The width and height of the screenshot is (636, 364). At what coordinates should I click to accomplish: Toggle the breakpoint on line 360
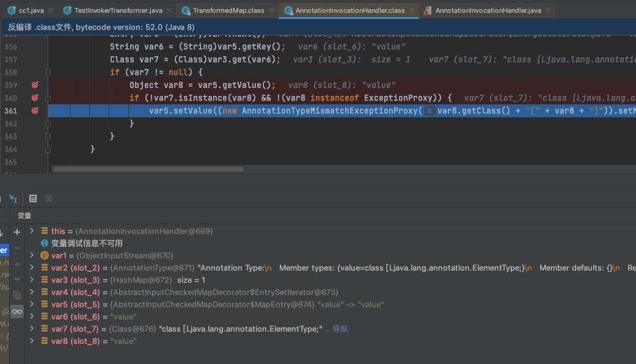(x=35, y=98)
